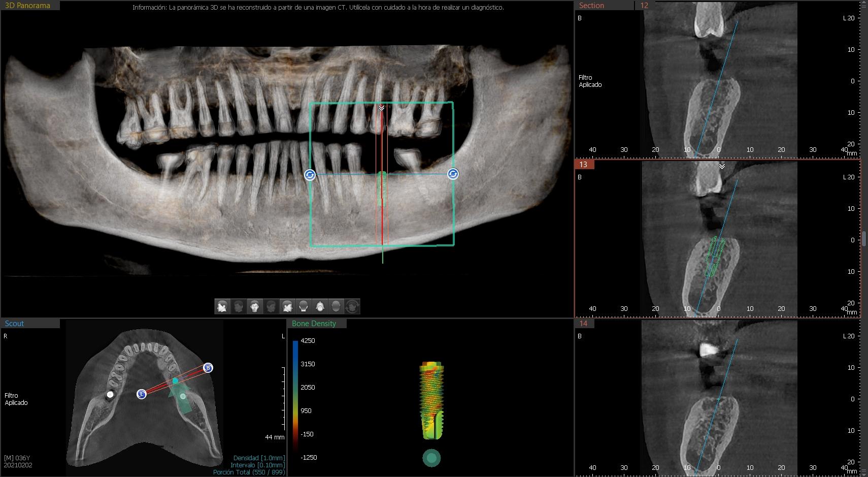Click the double chevron atop section 13
Screen dimensions: 868x477
click(722, 167)
